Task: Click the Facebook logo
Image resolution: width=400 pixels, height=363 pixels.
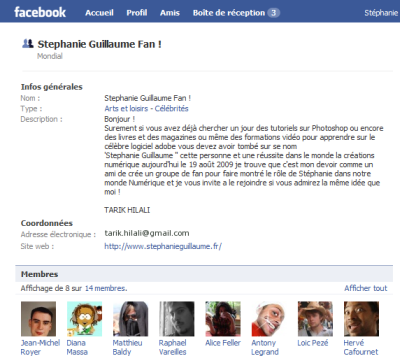Action: [40, 12]
